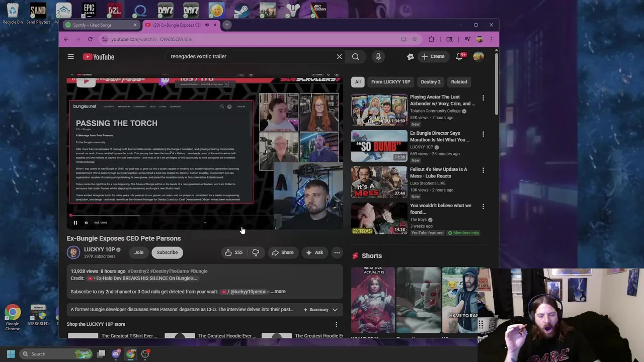Close the Spotify – Liked Songs tab
Screen dimensions: 644x362
135,25
